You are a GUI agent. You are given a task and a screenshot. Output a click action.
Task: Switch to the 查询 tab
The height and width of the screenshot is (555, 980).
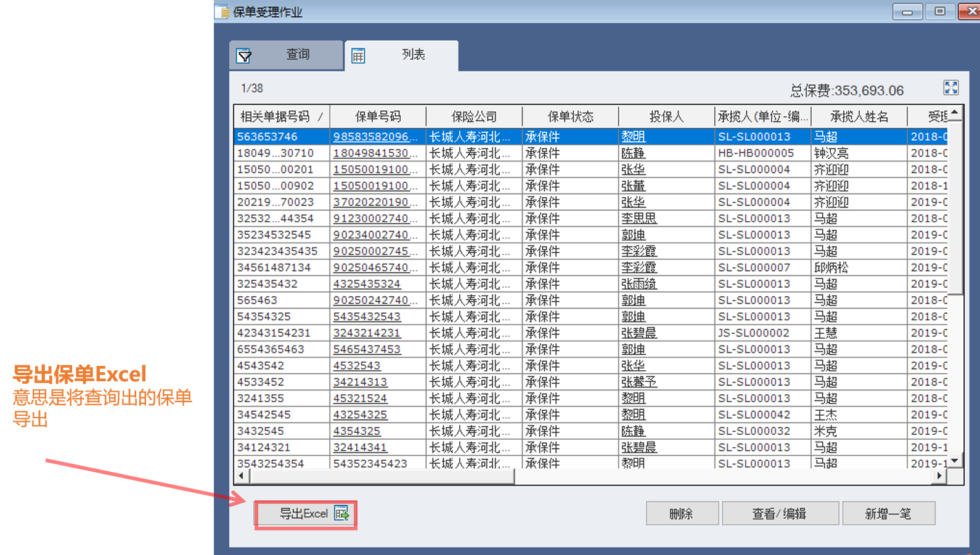click(x=297, y=55)
